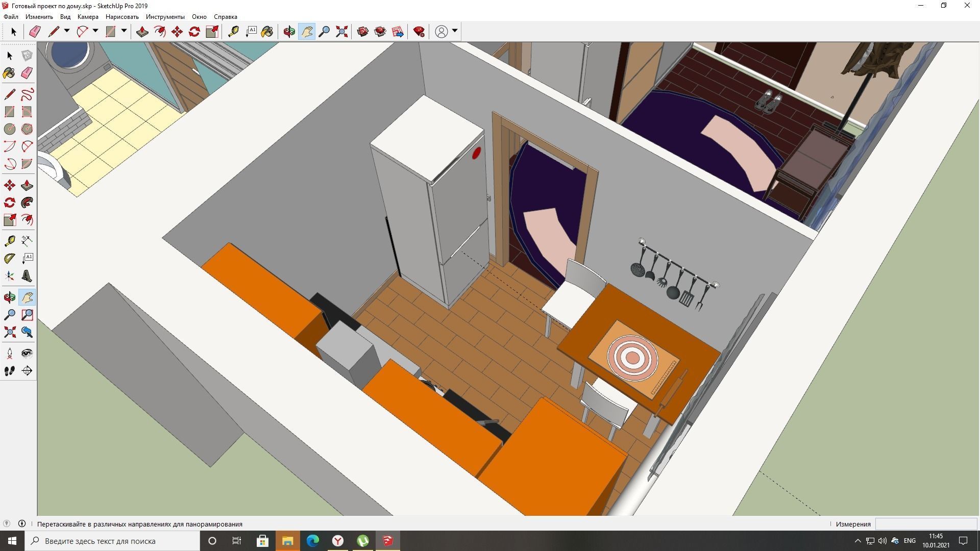Click the Windows search box

coord(112,541)
